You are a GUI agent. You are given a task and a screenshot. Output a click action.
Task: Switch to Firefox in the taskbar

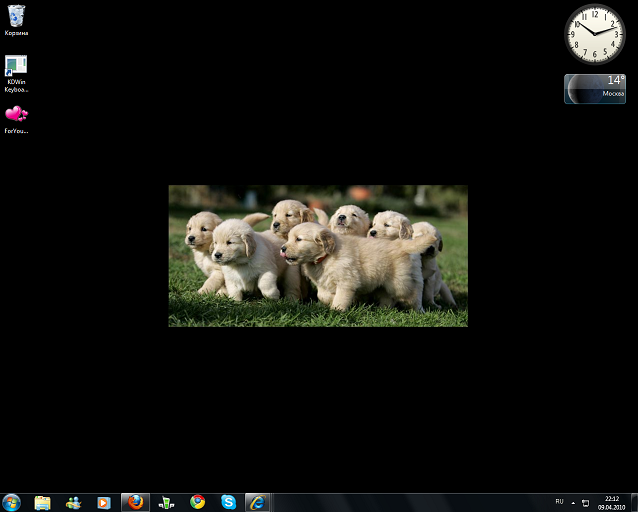135,502
